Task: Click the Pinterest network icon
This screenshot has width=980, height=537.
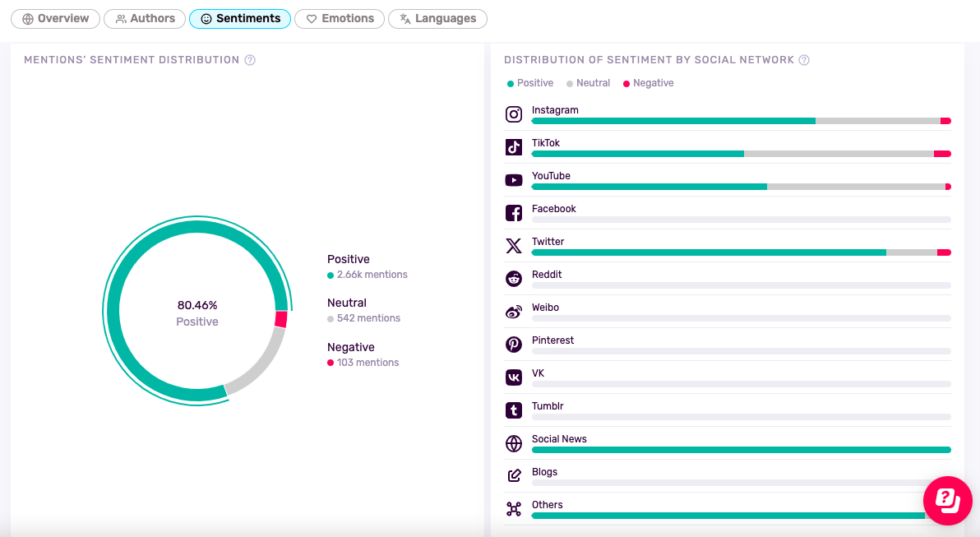Action: pyautogui.click(x=514, y=345)
